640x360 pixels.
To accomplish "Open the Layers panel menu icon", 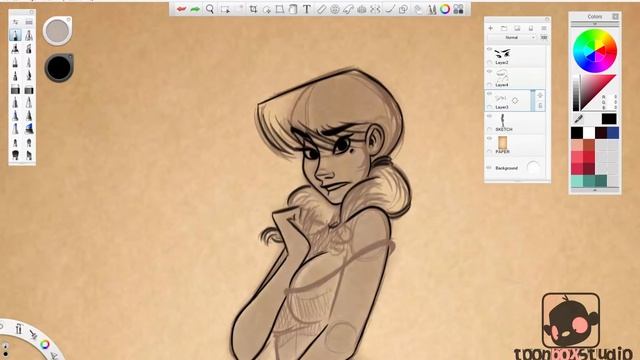I will click(x=544, y=28).
